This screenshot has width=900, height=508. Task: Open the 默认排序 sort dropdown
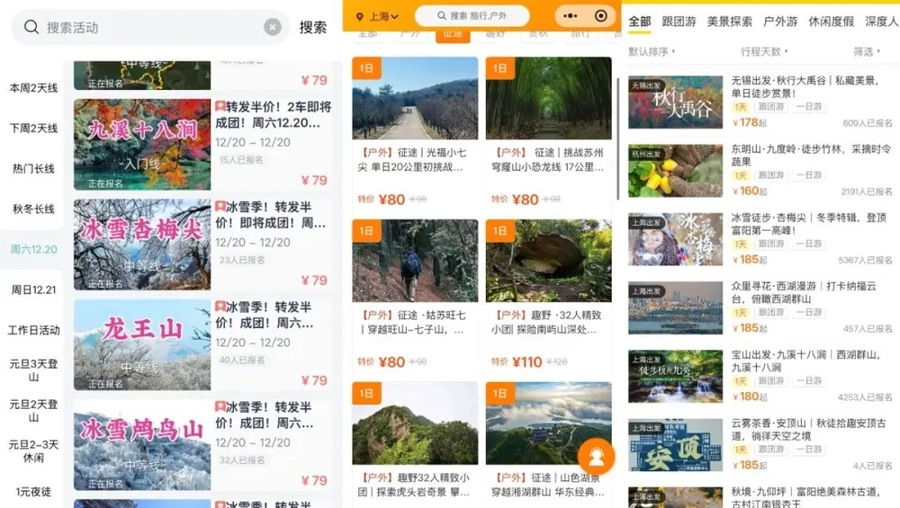pyautogui.click(x=650, y=51)
